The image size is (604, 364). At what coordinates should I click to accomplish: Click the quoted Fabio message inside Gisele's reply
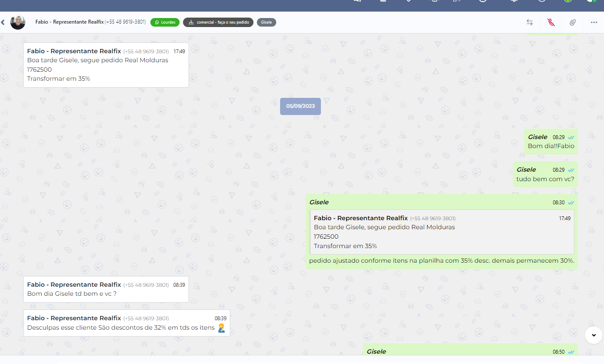pos(442,232)
